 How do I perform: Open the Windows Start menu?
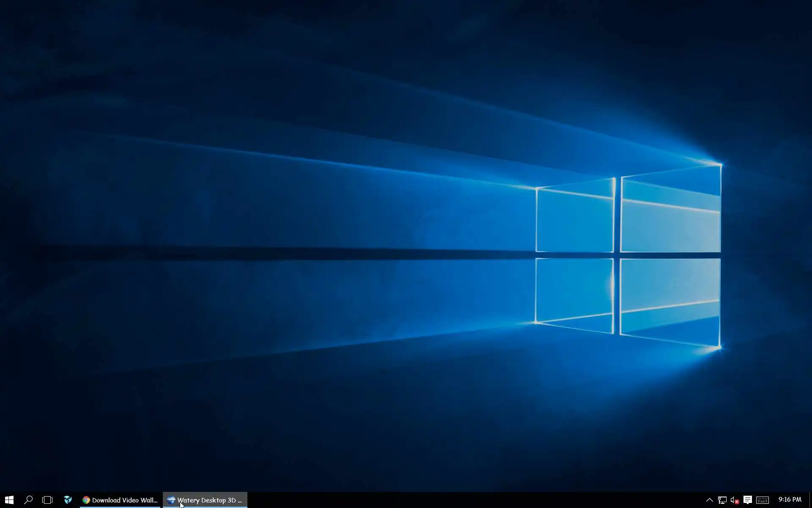[x=9, y=500]
